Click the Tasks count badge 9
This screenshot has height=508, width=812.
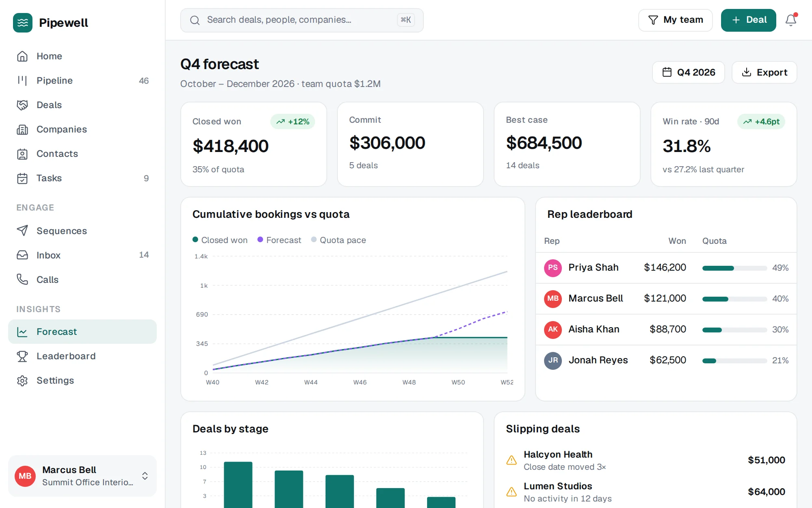click(x=146, y=178)
